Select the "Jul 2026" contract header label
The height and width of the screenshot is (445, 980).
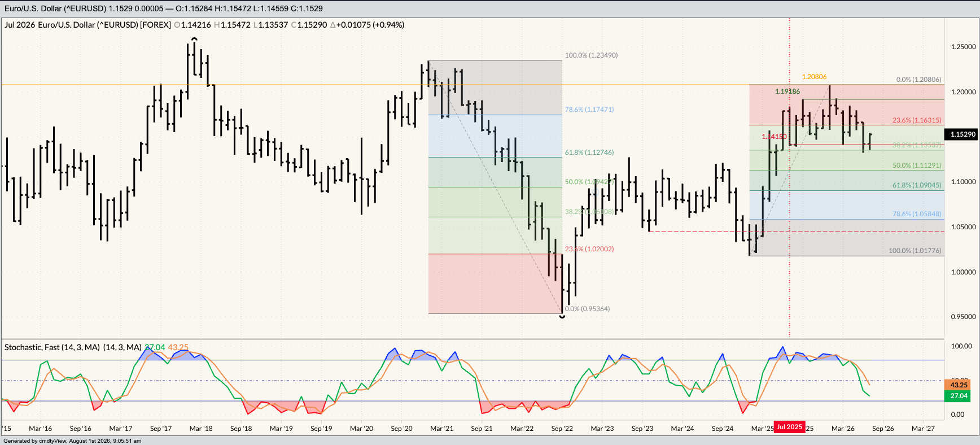point(20,25)
